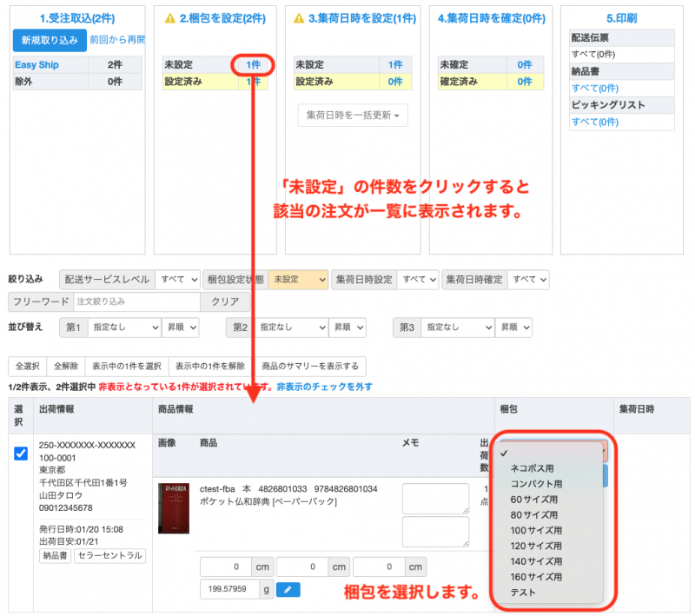The width and height of the screenshot is (695, 616).
Task: Click the first memo text area
Action: coord(435,499)
